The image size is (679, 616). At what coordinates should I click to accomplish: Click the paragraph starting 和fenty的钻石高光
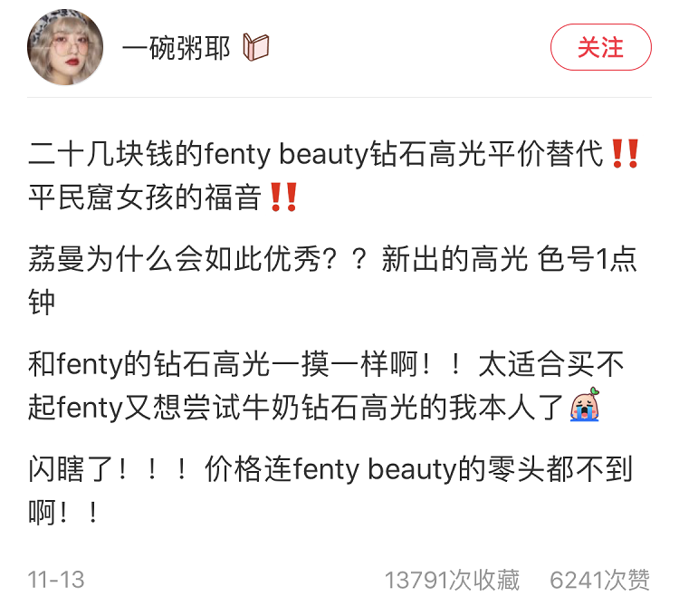click(x=326, y=386)
